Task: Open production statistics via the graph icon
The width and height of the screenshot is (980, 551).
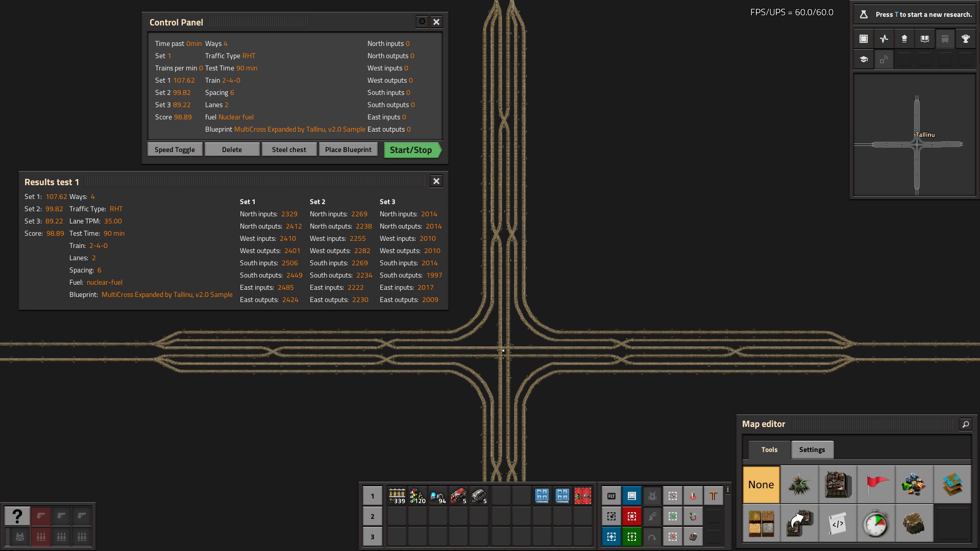Action: coord(884,39)
